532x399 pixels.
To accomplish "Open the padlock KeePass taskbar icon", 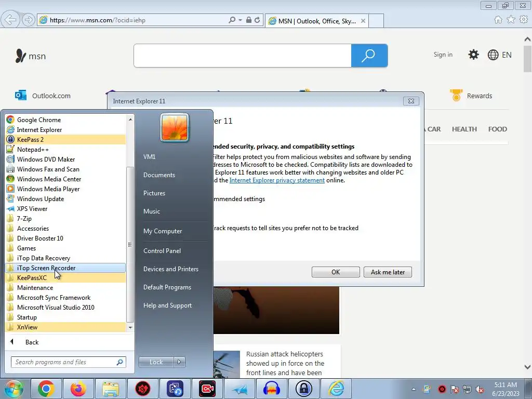I will (303, 389).
